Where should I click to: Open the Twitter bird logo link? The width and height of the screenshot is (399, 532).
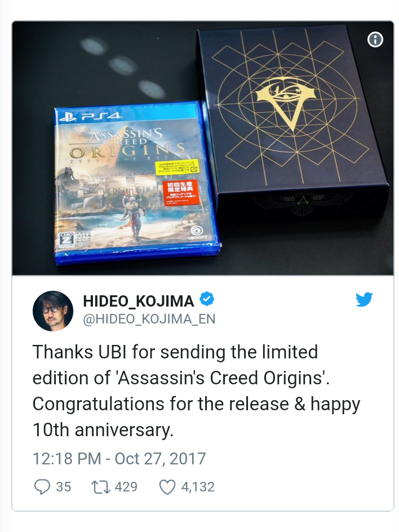pos(364,300)
